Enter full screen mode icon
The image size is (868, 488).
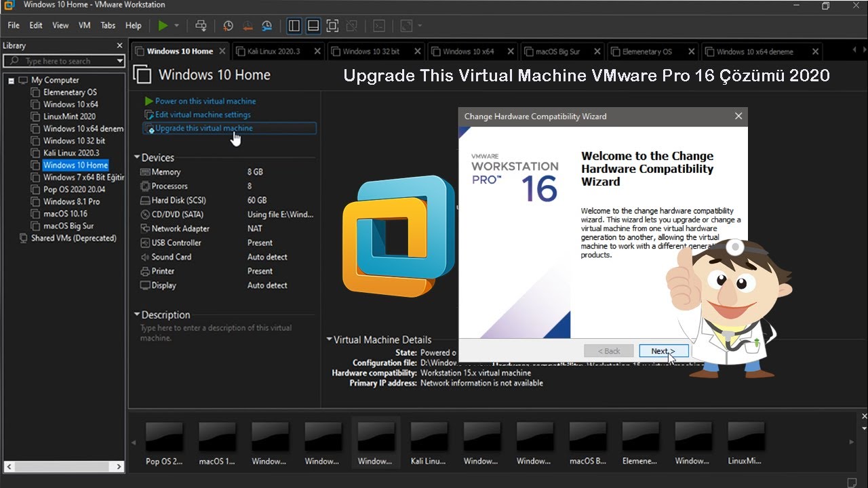pyautogui.click(x=332, y=26)
